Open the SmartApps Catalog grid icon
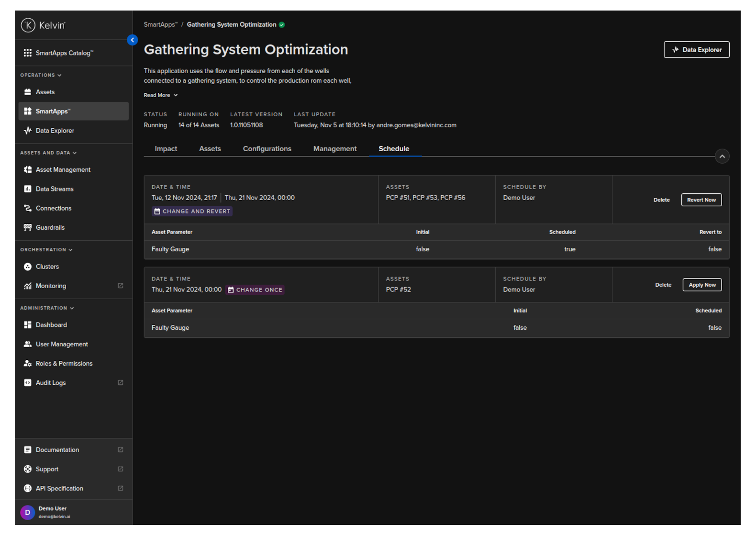The width and height of the screenshot is (756, 536). (28, 53)
